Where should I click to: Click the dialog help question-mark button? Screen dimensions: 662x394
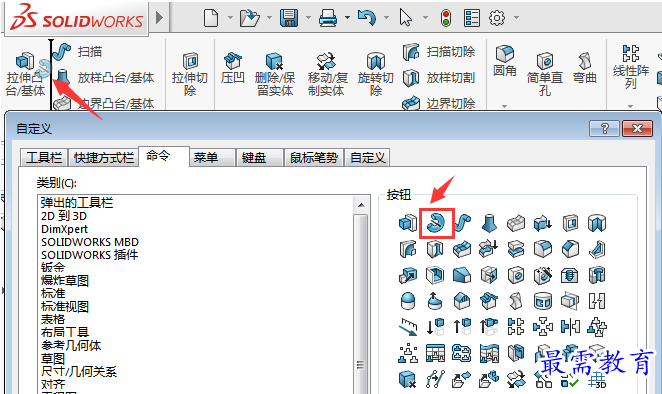604,128
